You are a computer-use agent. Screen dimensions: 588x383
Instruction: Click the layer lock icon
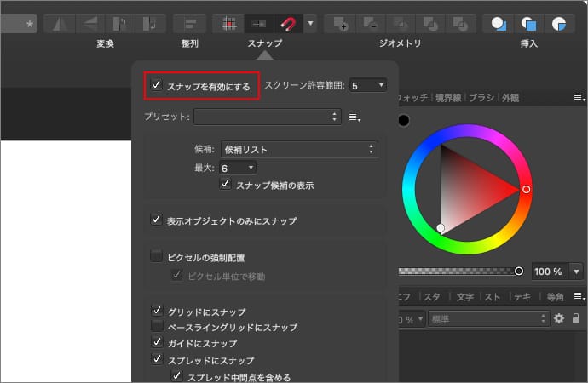pyautogui.click(x=576, y=318)
